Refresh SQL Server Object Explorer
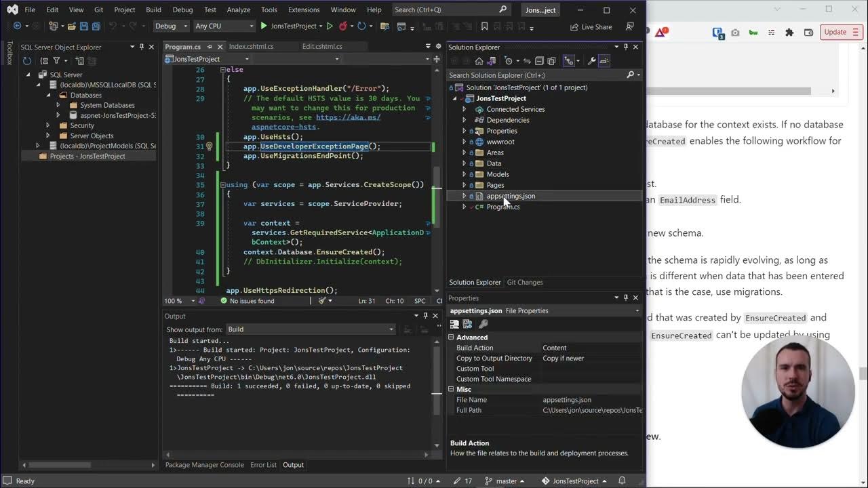The height and width of the screenshot is (488, 868). pyautogui.click(x=27, y=61)
